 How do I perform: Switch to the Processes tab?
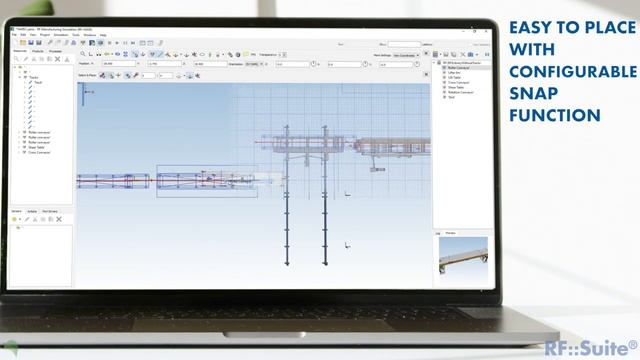55,51
